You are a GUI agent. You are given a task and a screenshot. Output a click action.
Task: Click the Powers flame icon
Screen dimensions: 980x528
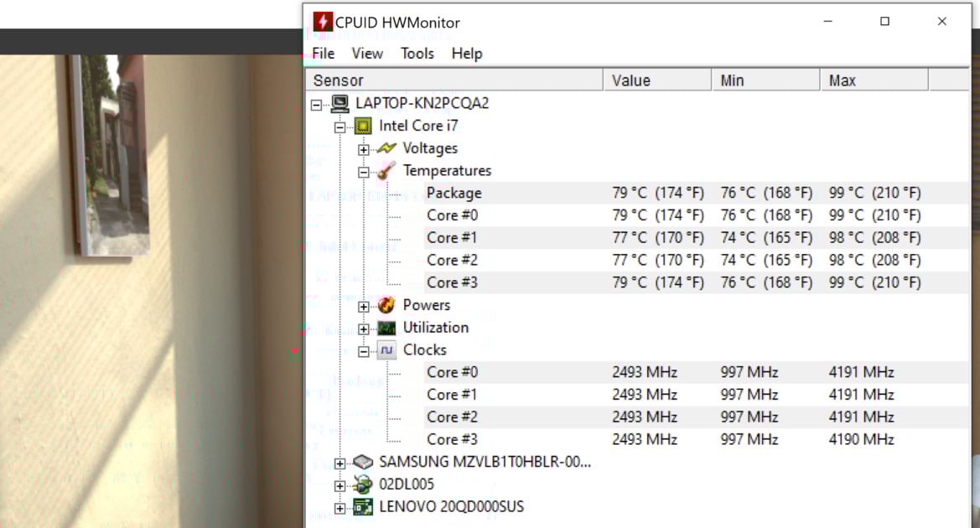click(x=386, y=305)
